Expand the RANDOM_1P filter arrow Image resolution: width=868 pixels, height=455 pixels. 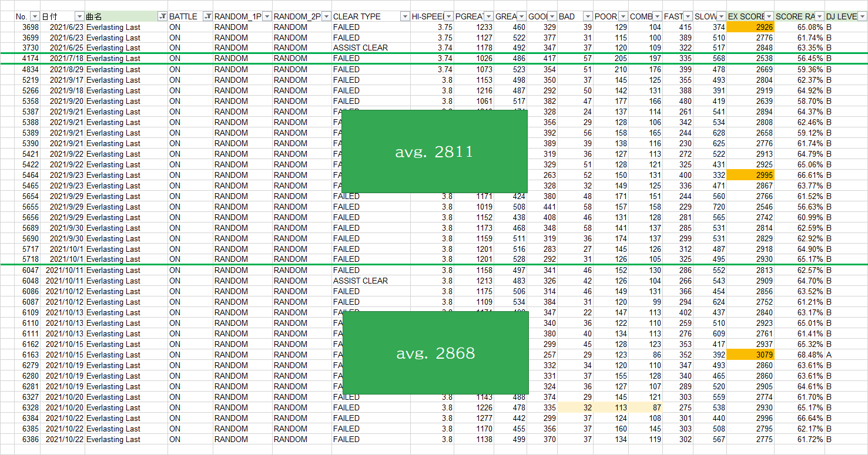click(267, 16)
